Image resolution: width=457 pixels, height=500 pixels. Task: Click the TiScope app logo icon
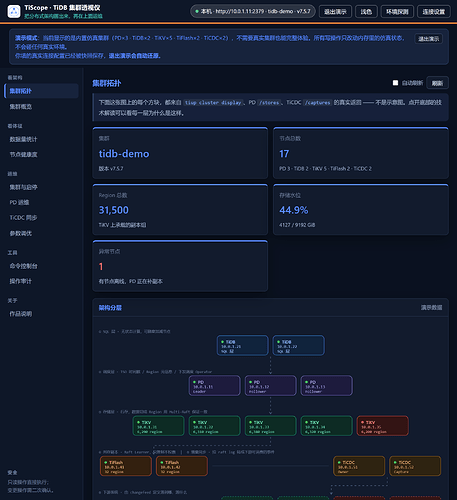coord(14,11)
